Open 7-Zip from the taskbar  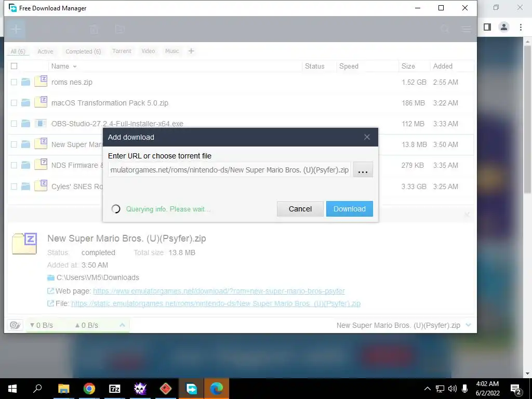click(x=115, y=389)
